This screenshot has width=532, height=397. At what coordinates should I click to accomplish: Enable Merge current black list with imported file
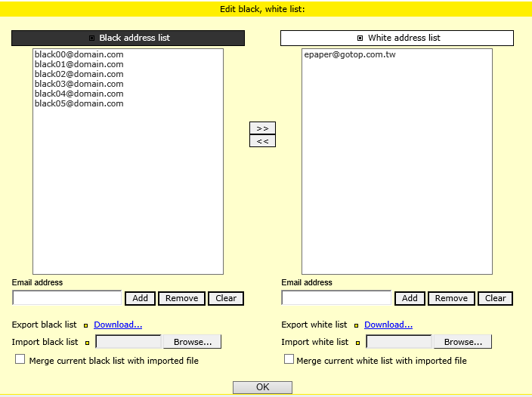(x=20, y=360)
